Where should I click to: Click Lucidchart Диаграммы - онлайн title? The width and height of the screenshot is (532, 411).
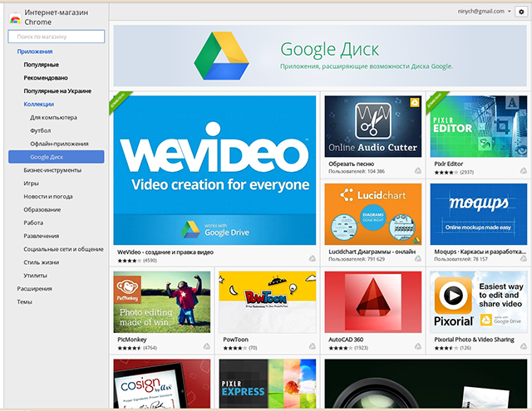point(372,252)
